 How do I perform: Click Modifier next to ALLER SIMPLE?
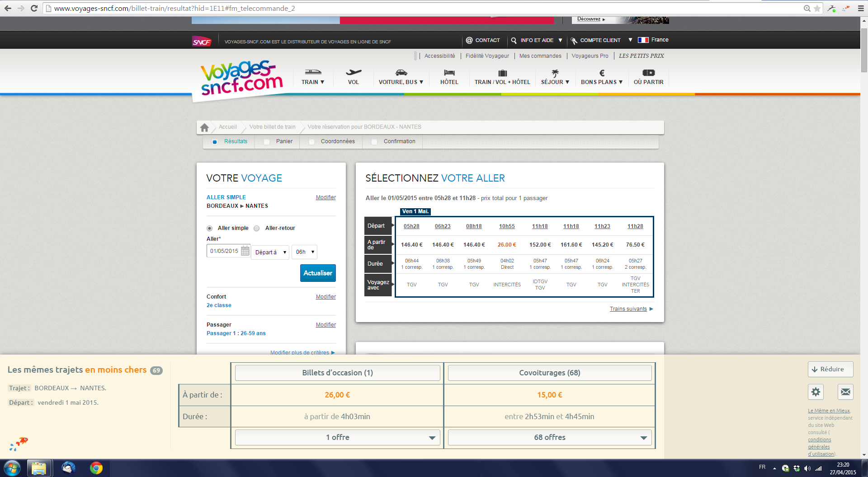point(325,197)
